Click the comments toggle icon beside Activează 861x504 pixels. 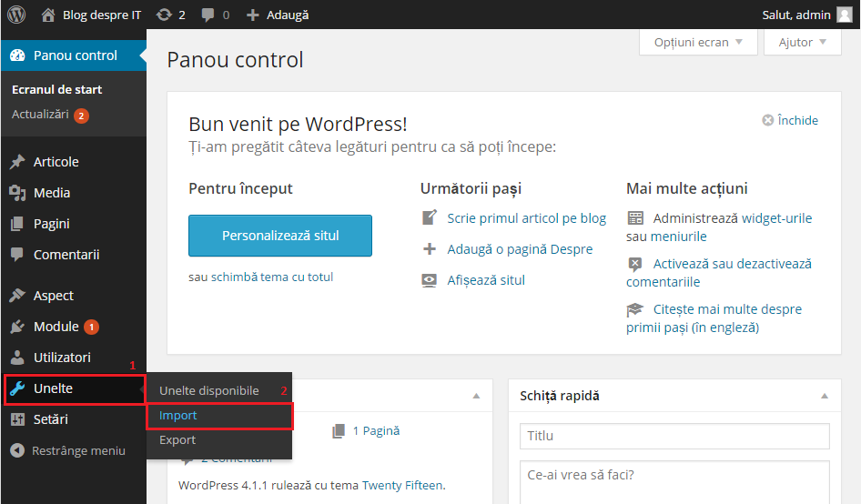pos(634,264)
